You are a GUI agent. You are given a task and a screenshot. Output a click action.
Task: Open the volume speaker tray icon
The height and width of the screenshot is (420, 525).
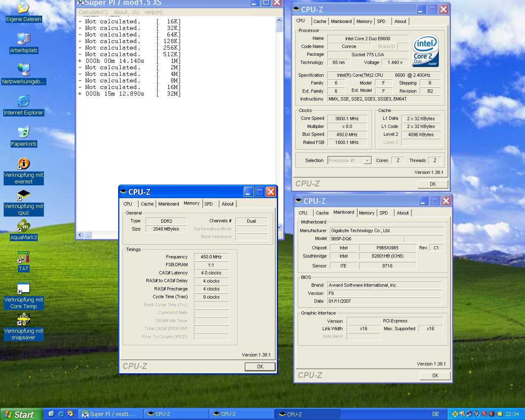coord(491,414)
